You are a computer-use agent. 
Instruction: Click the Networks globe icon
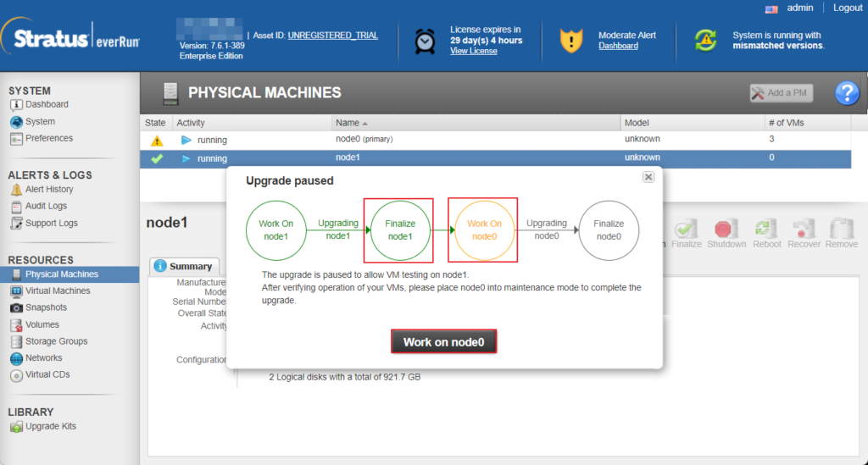tap(17, 358)
